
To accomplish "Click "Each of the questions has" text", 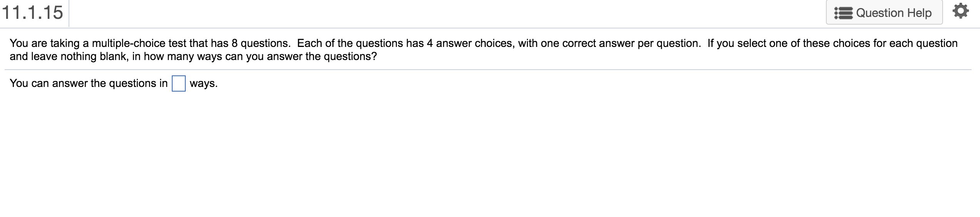I will click(x=360, y=43).
